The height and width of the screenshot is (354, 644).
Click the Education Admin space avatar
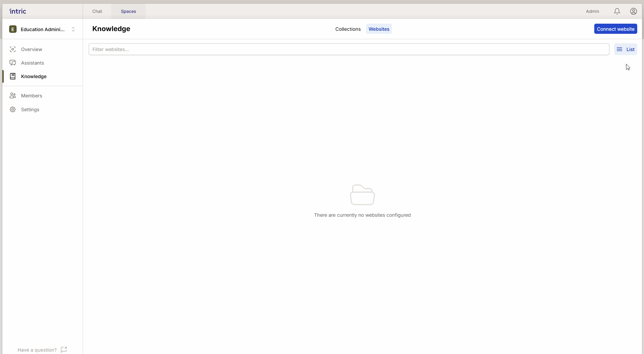click(x=13, y=29)
